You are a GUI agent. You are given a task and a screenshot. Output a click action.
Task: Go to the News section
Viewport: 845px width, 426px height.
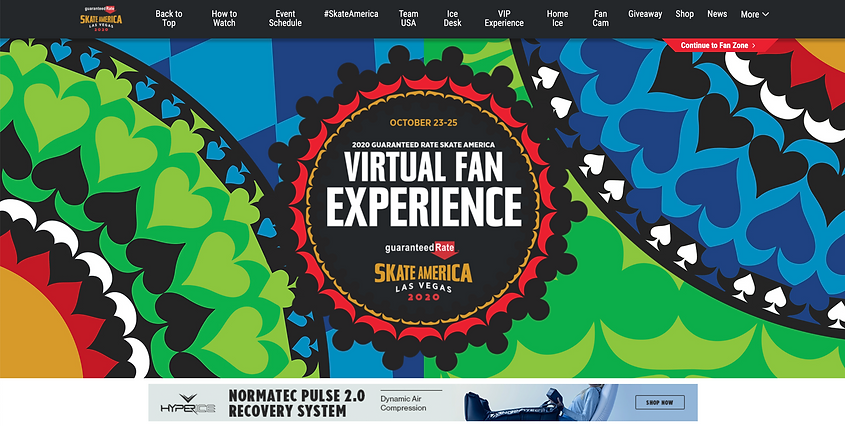coord(717,14)
